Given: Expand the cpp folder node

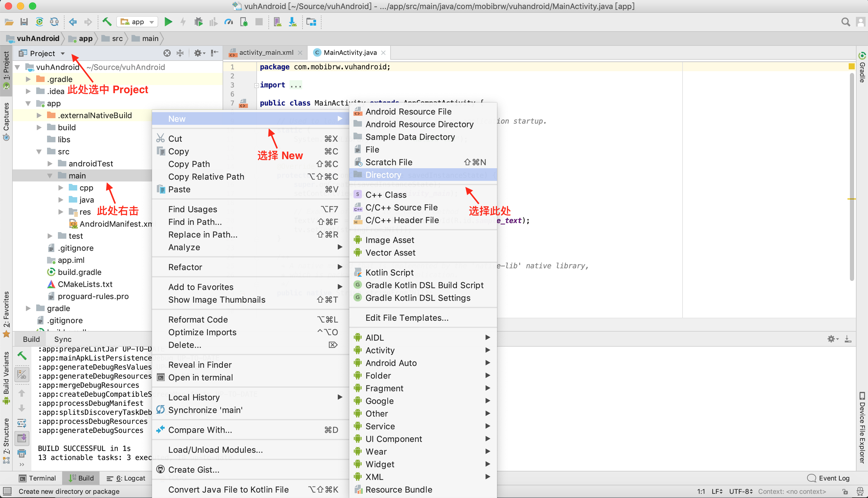Looking at the screenshot, I should click(61, 188).
